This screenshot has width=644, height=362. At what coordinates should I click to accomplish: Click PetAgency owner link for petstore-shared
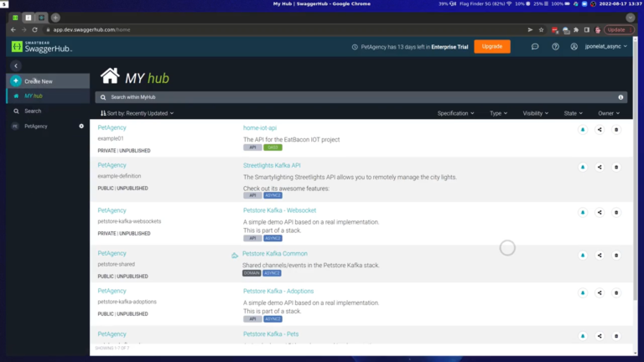[x=112, y=253]
